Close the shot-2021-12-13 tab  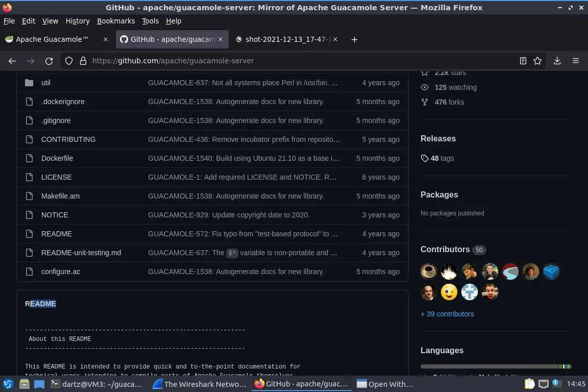pos(335,39)
